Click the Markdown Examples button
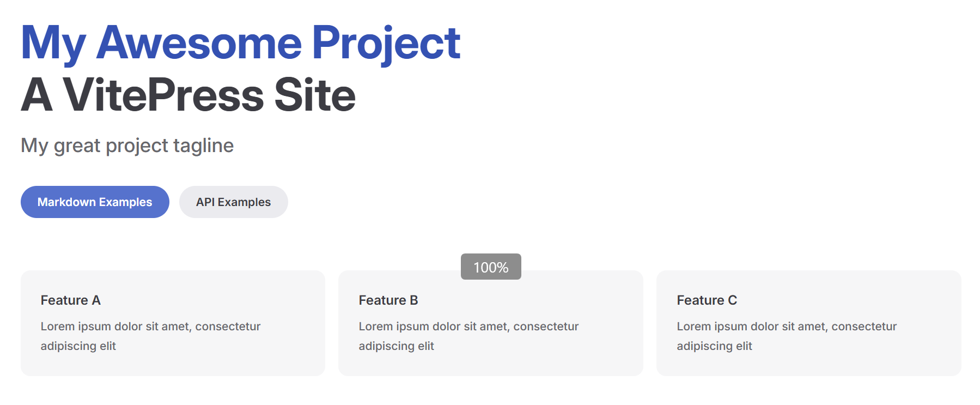Viewport: 980px width, 405px height. 95,202
